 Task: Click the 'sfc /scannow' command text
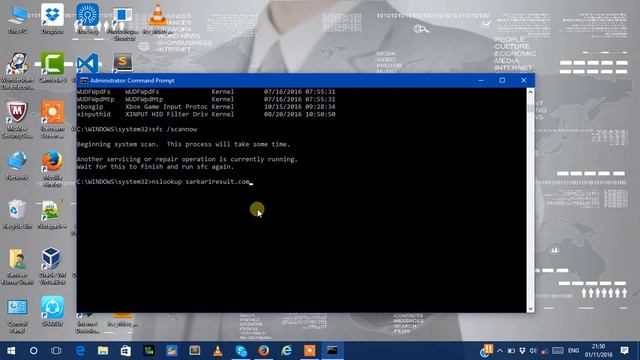pos(174,129)
